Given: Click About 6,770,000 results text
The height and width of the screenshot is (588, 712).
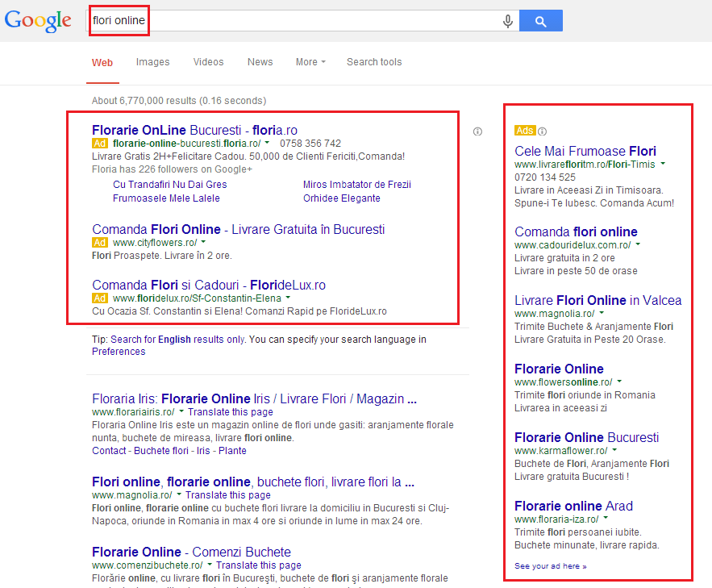Looking at the screenshot, I should 179,100.
